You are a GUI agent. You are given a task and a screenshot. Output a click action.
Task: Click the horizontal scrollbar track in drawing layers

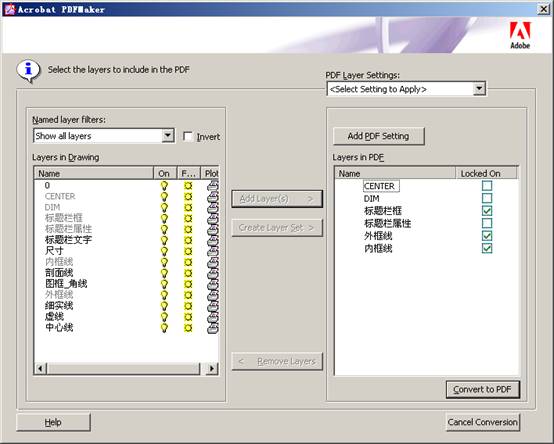[x=123, y=368]
